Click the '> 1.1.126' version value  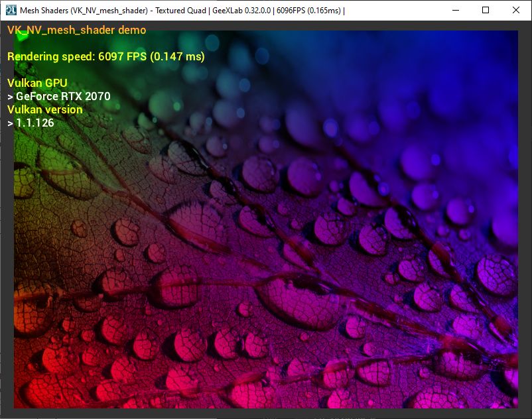coord(31,123)
